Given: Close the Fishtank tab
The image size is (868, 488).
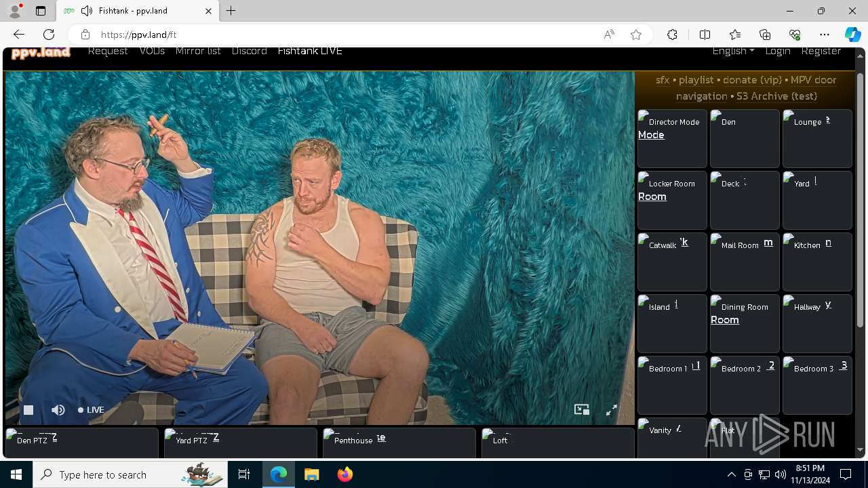Looking at the screenshot, I should point(208,11).
